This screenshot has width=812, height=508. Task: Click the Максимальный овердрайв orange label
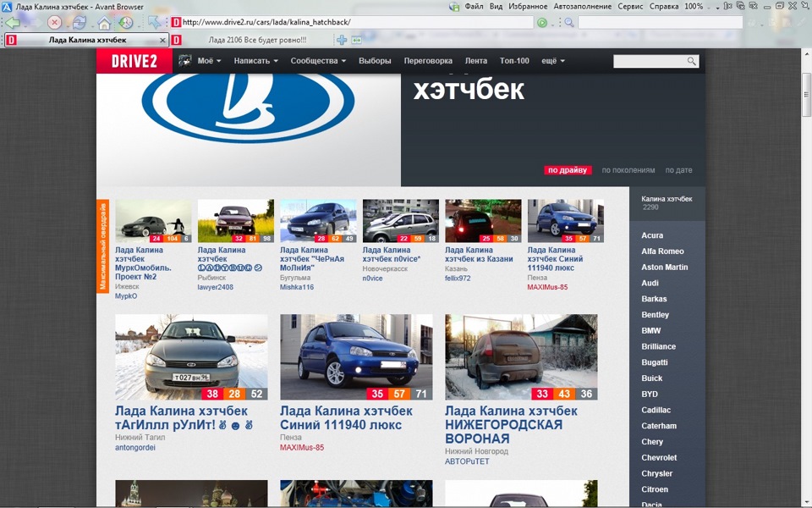pos(102,246)
